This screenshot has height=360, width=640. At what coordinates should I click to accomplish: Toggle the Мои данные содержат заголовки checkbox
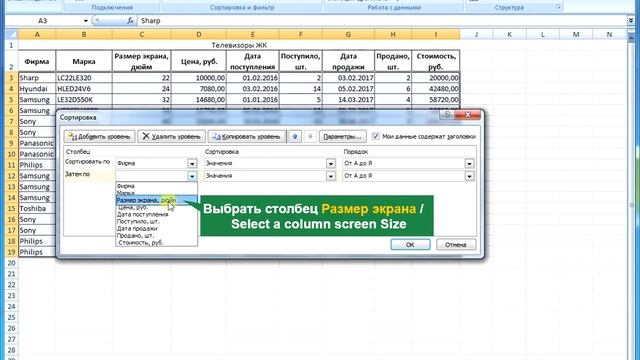(376, 136)
